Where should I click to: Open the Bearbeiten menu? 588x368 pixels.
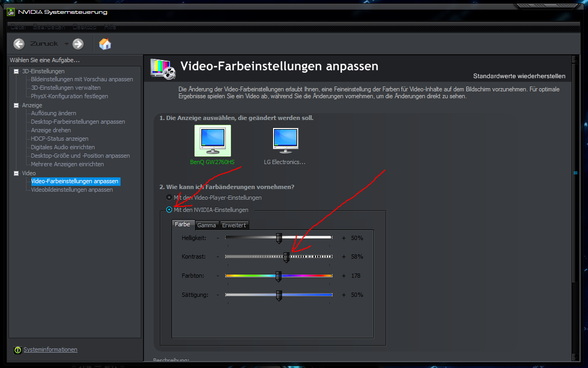click(49, 27)
